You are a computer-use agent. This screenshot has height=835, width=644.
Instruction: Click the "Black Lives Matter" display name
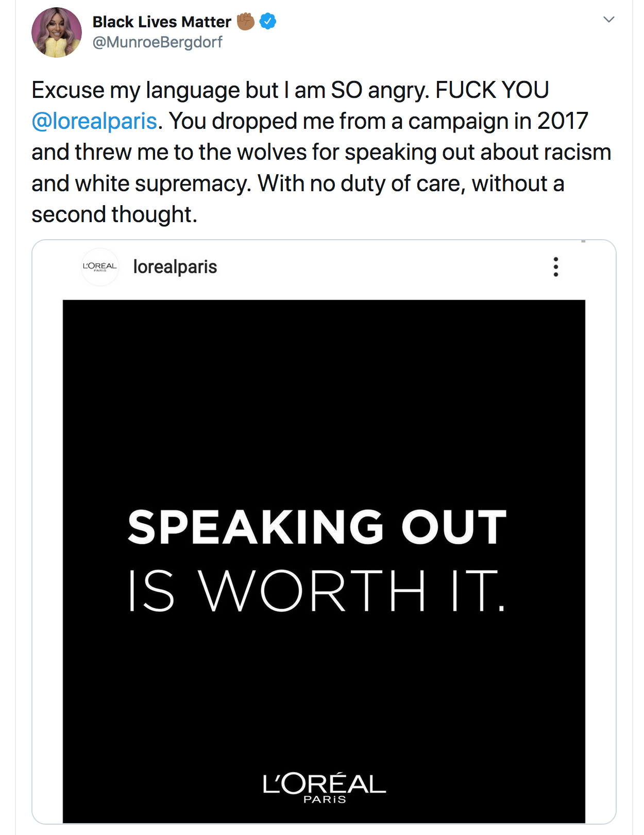click(x=162, y=22)
